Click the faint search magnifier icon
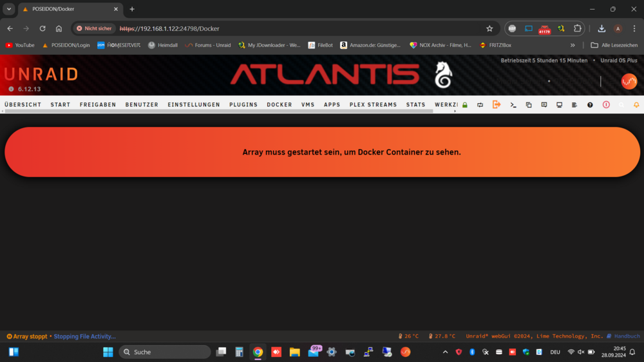The image size is (644, 362). tap(621, 105)
